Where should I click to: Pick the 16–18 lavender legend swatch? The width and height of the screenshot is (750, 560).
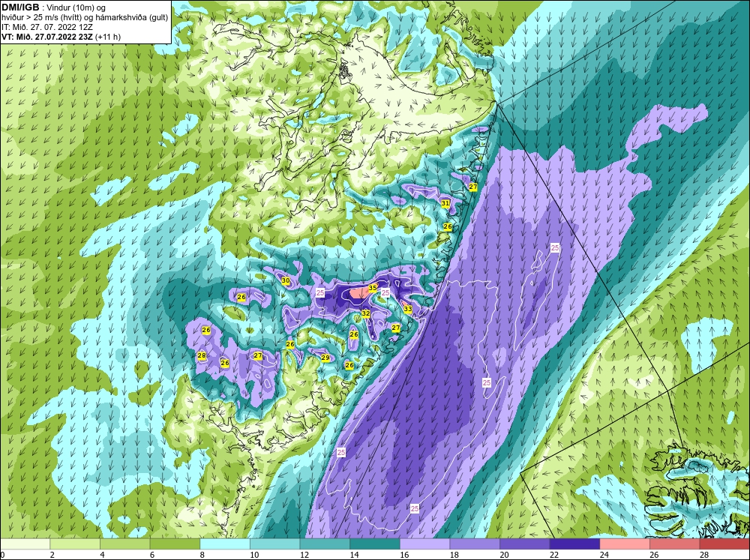424,544
